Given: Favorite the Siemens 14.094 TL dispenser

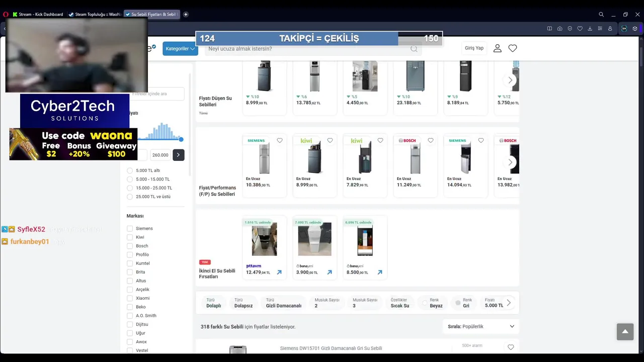Looking at the screenshot, I should [481, 141].
